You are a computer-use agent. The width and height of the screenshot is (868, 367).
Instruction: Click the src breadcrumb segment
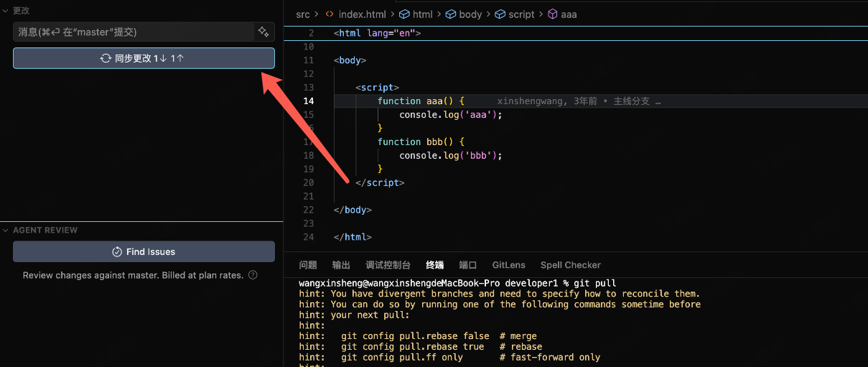click(302, 14)
